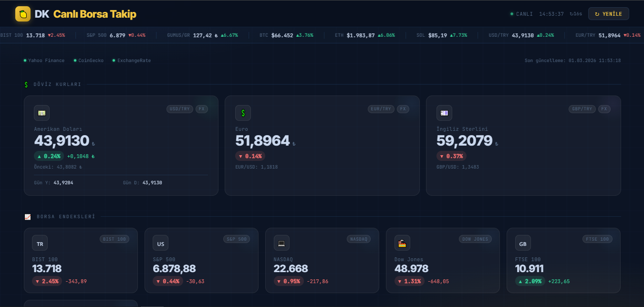
Task: Click the Son güncelleme timestamp text
Action: (572, 61)
